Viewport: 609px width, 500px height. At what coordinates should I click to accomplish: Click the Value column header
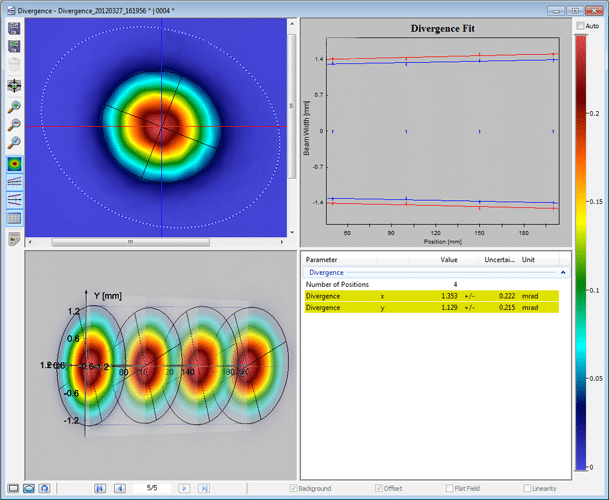coord(433,260)
